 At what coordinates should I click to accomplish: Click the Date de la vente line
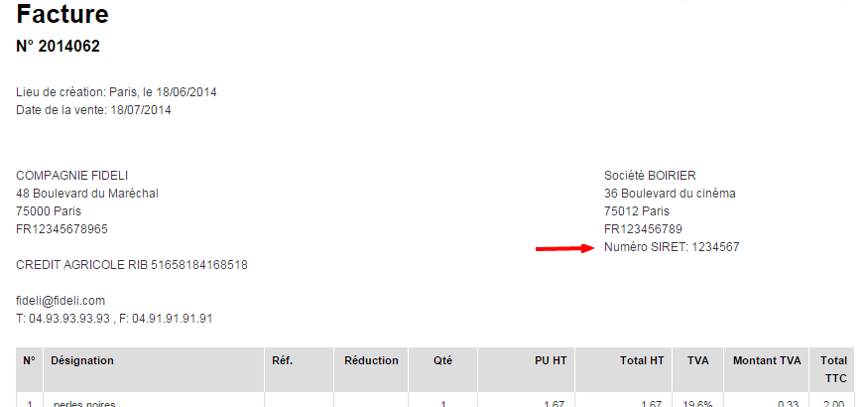(x=93, y=109)
